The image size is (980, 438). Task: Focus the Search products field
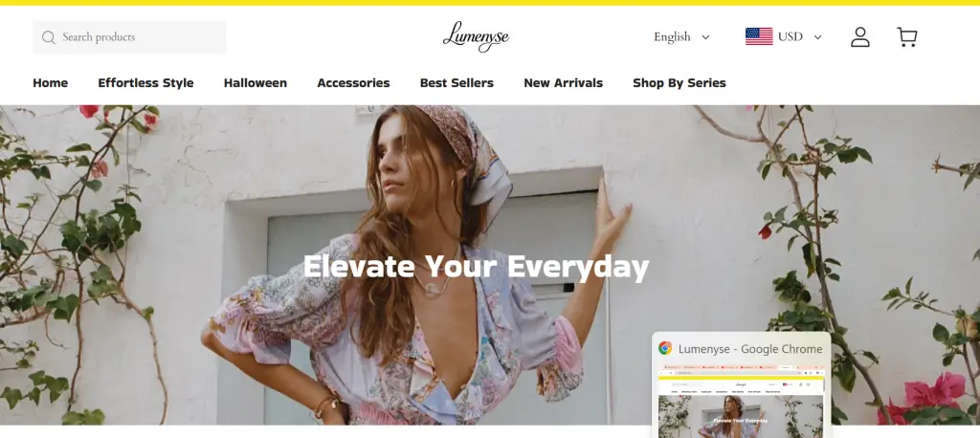click(129, 37)
